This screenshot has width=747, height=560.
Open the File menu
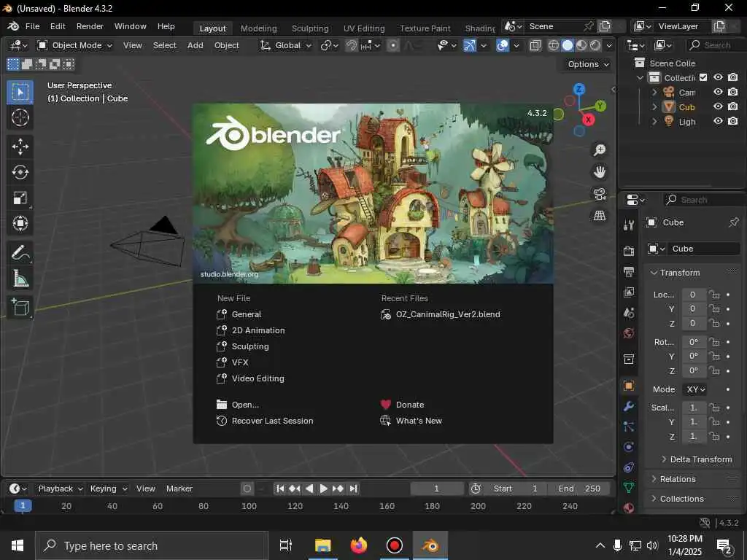32,27
